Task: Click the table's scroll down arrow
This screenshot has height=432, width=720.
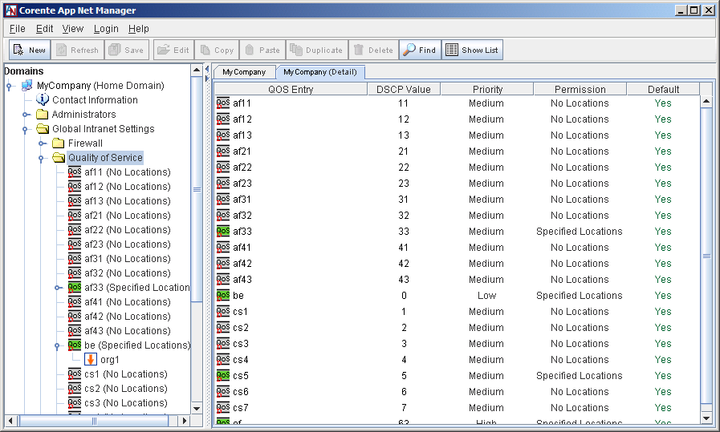Action: tap(707, 418)
